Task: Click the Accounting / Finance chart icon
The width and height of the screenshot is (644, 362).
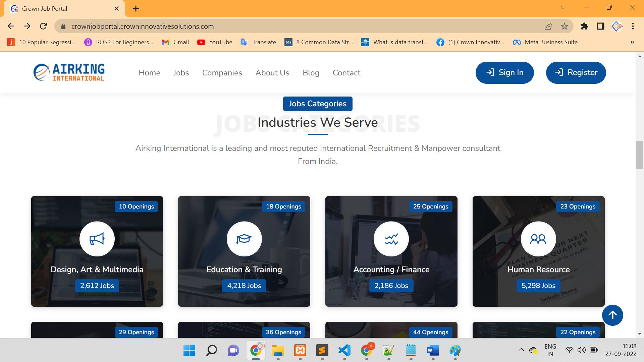Action: (391, 239)
